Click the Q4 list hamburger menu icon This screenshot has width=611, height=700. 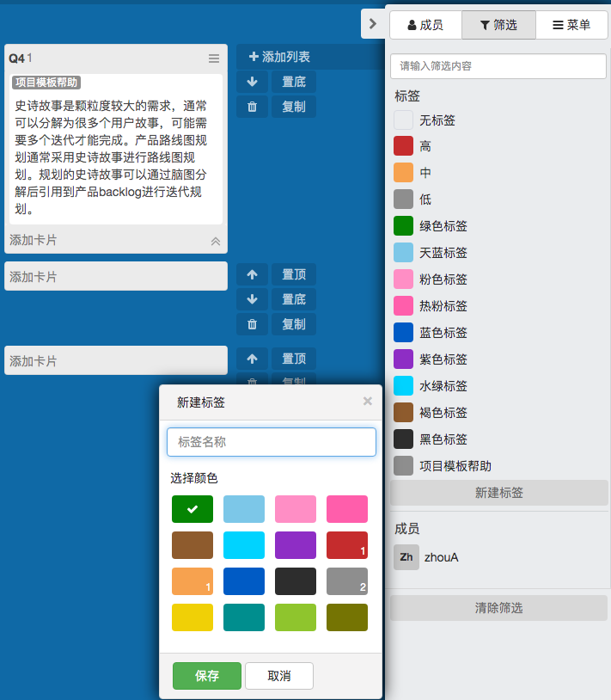click(x=214, y=58)
